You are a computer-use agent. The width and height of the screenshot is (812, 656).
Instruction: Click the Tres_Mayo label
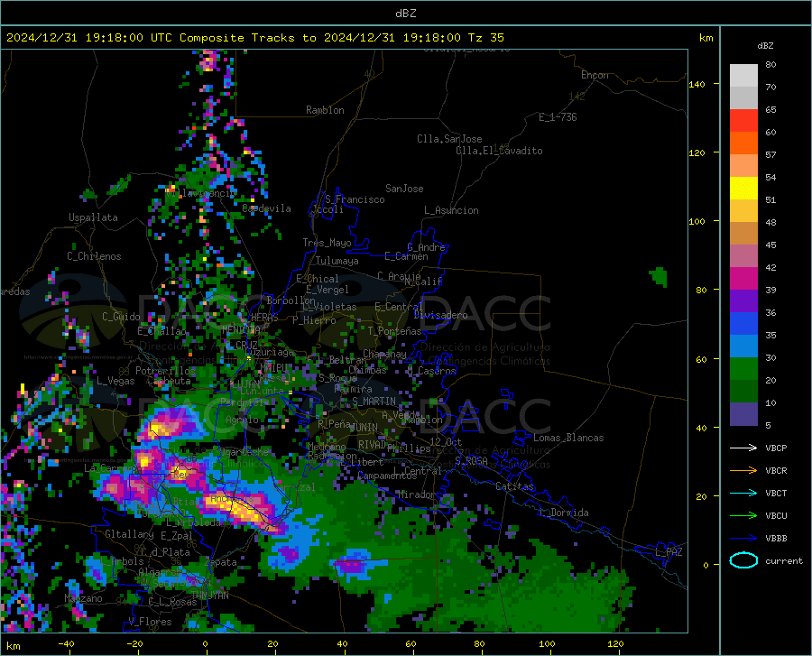click(x=327, y=243)
